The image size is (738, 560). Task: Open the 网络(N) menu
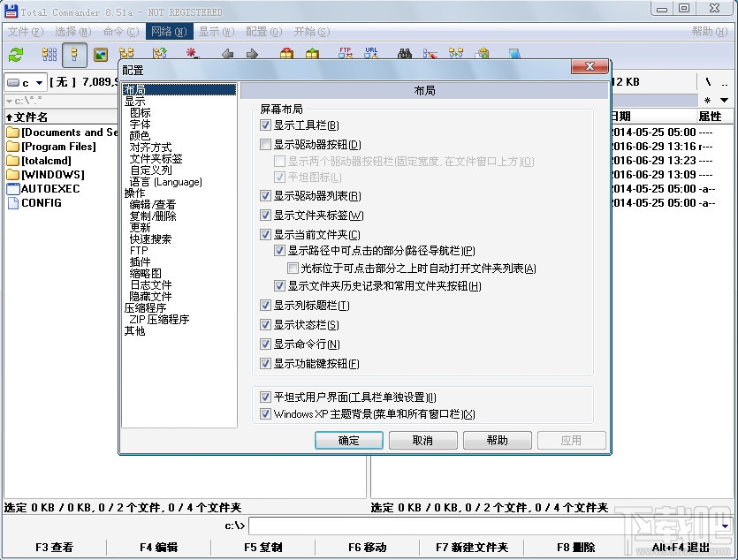[169, 32]
